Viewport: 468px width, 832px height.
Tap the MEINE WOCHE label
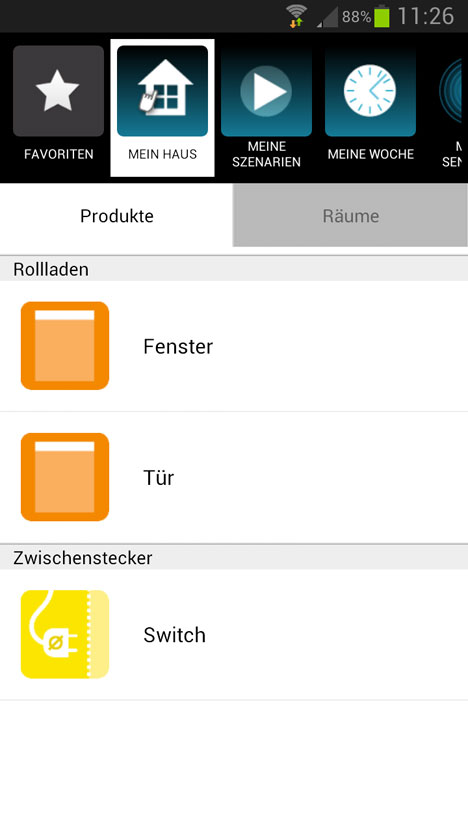370,154
